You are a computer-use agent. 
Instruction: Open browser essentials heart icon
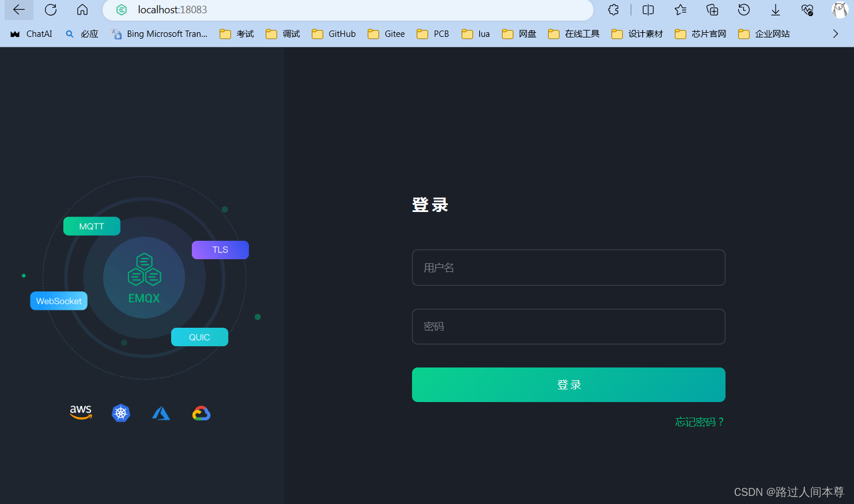[x=807, y=10]
